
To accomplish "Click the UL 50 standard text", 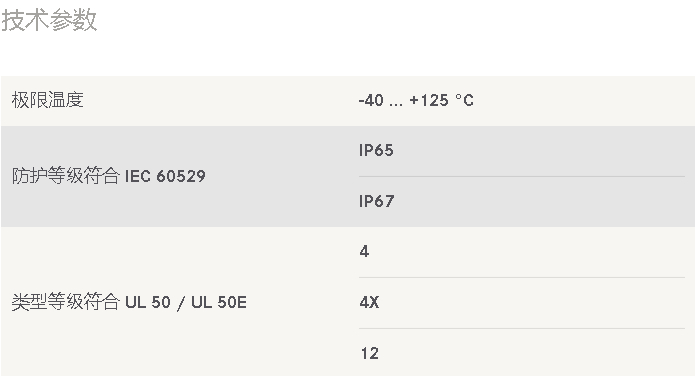I will click(148, 302).
